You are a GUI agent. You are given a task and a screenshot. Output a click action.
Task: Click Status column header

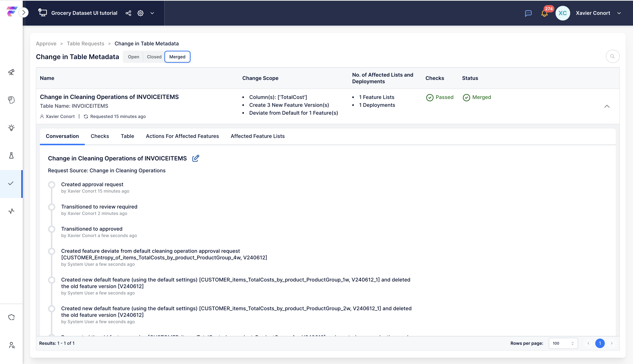click(x=470, y=78)
